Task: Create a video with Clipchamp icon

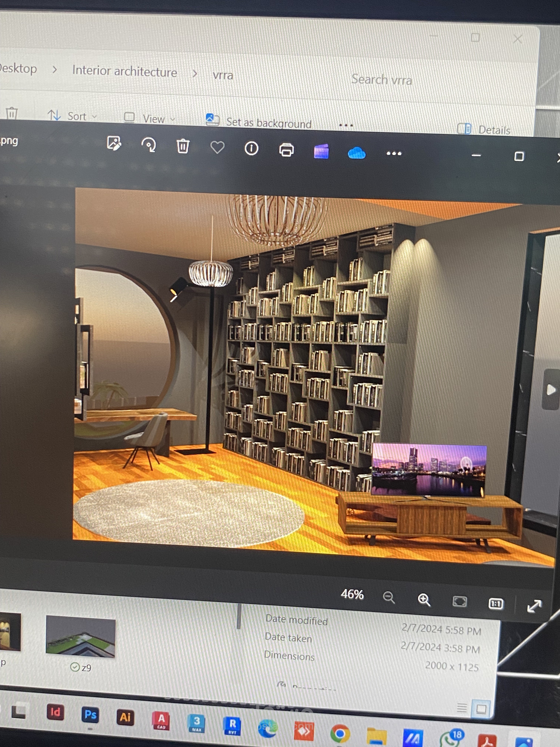Action: coord(321,151)
